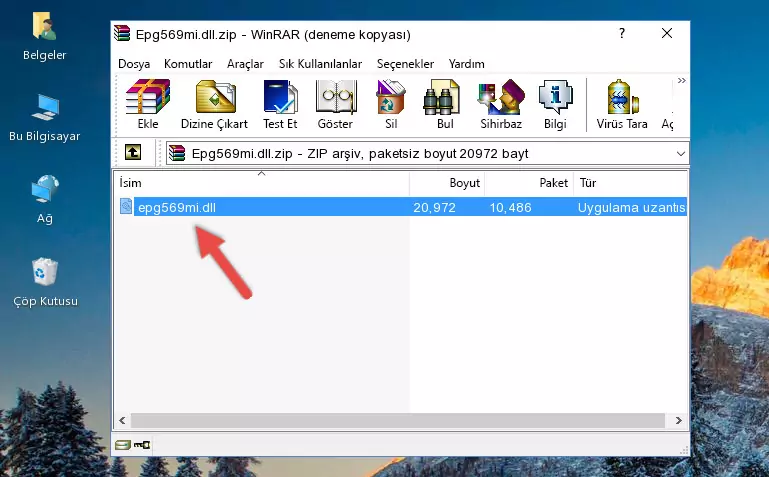This screenshot has height=477, width=769.
Task: Click the left arrow of the horizontal scrollbar
Action: [x=122, y=421]
